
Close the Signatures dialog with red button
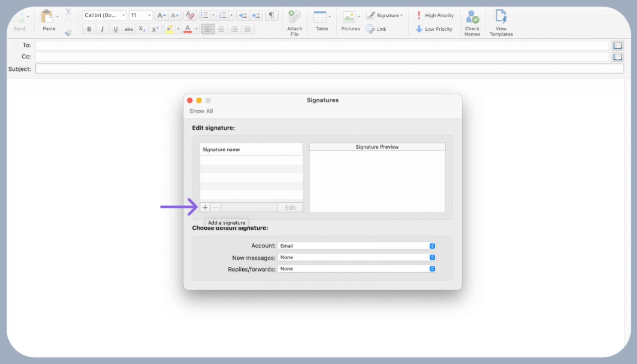[190, 100]
